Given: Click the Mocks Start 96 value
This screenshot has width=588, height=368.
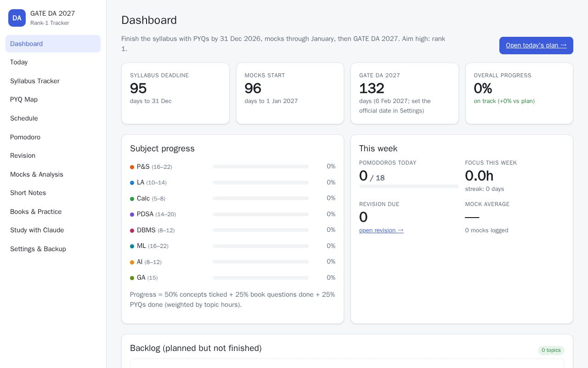Looking at the screenshot, I should coord(253,88).
